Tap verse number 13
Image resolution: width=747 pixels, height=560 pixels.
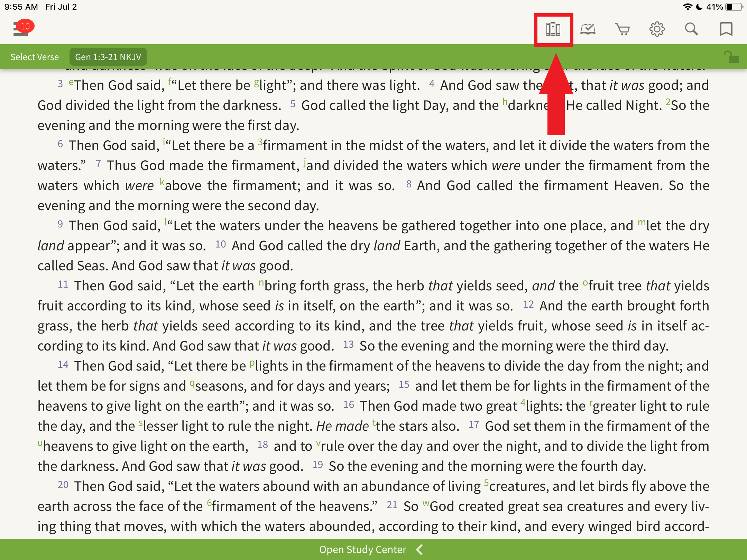click(x=348, y=344)
